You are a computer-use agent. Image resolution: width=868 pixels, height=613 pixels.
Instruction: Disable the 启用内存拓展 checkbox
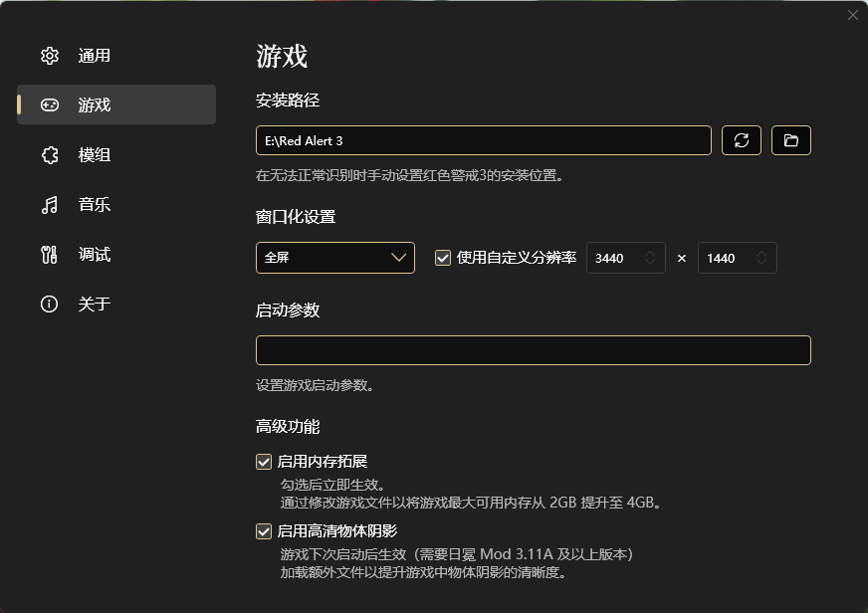[264, 462]
